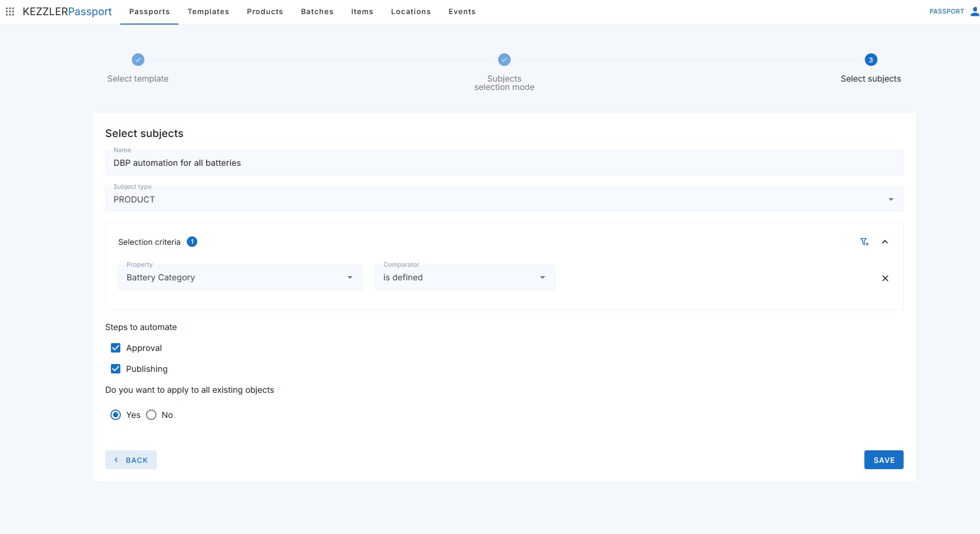The image size is (980, 534).
Task: Open the Subject type dropdown
Action: [504, 199]
